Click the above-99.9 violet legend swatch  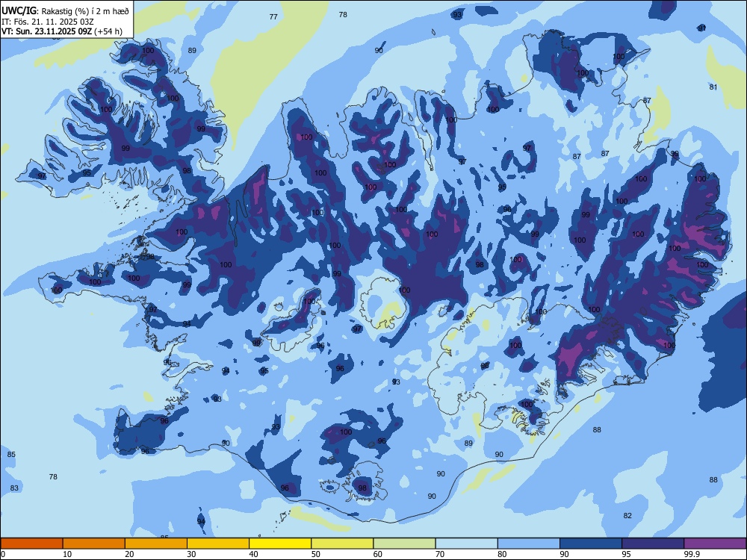[x=715, y=544]
